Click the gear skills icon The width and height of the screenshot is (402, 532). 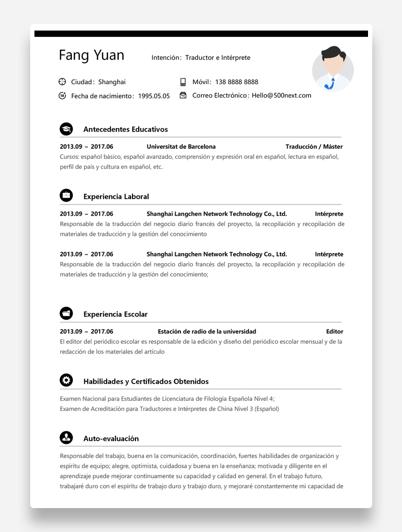[66, 380]
